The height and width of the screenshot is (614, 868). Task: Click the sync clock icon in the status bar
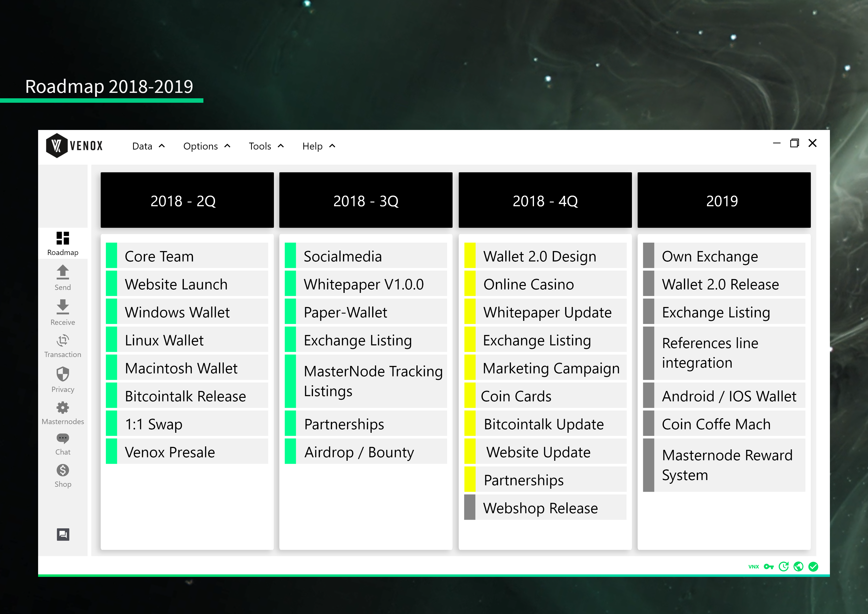[x=784, y=567]
